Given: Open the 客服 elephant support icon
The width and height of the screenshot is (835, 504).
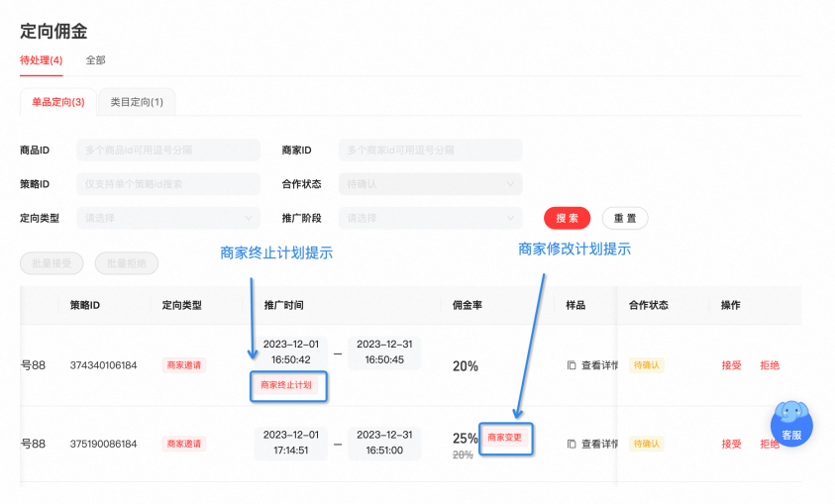Looking at the screenshot, I should pos(791,424).
